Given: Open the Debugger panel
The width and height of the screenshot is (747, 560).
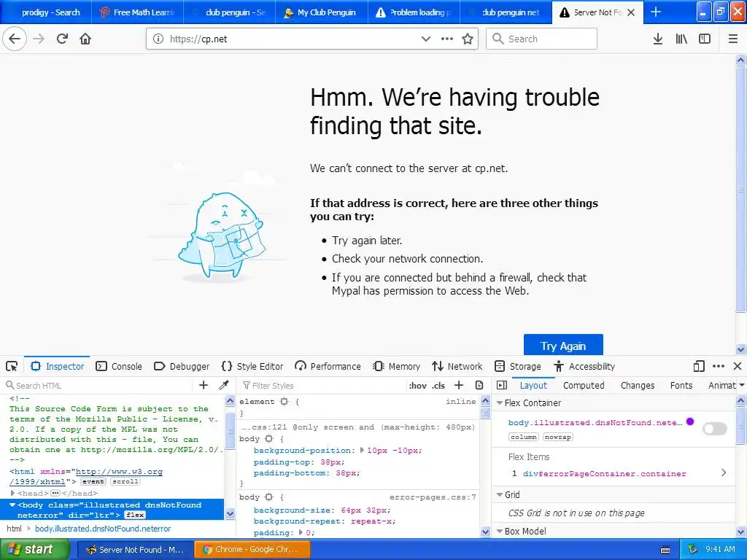Looking at the screenshot, I should 182,366.
